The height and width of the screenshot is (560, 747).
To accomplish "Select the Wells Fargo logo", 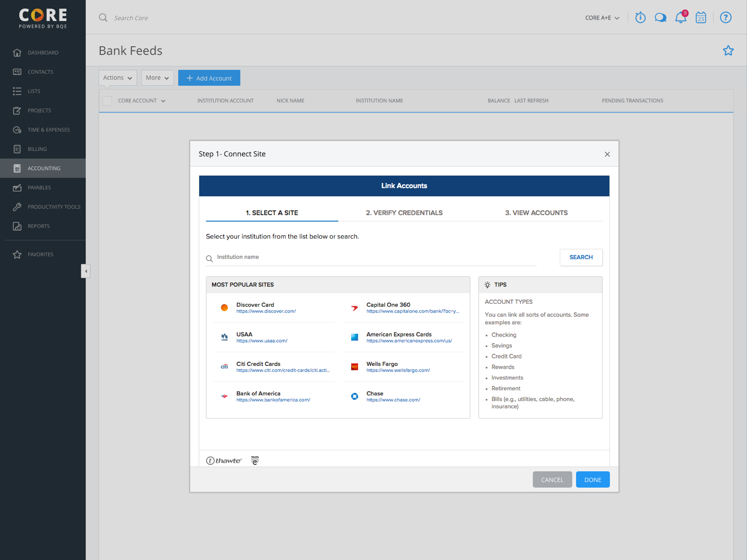I will (x=355, y=367).
